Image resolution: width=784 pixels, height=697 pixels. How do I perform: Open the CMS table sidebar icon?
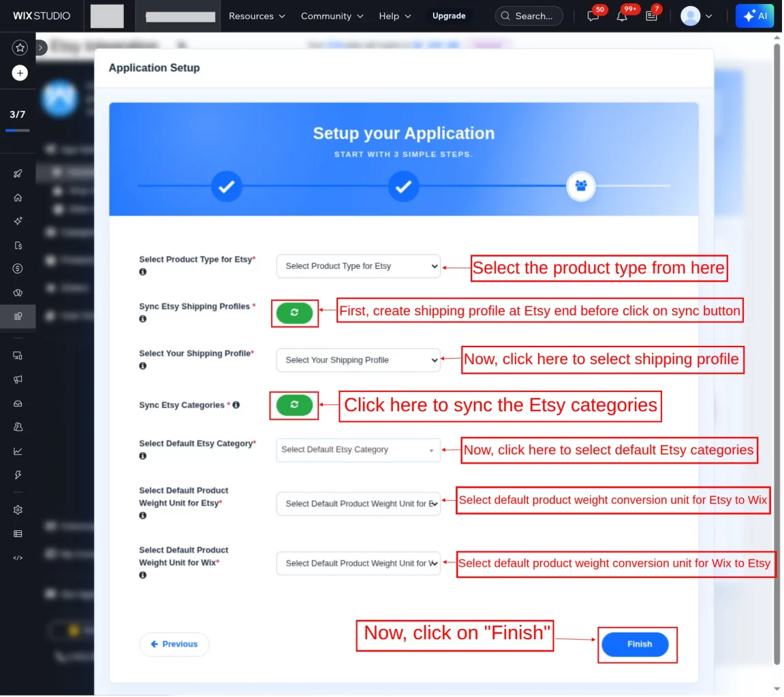(18, 534)
